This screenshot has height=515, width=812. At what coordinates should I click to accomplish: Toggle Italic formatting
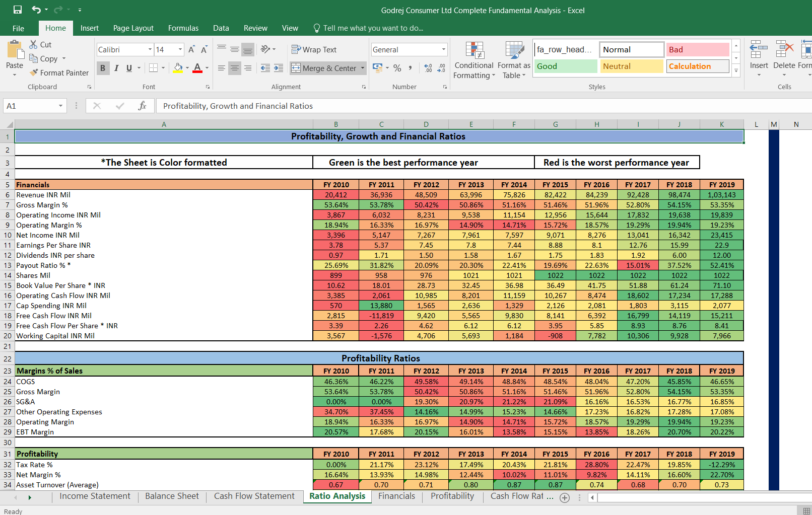(116, 68)
